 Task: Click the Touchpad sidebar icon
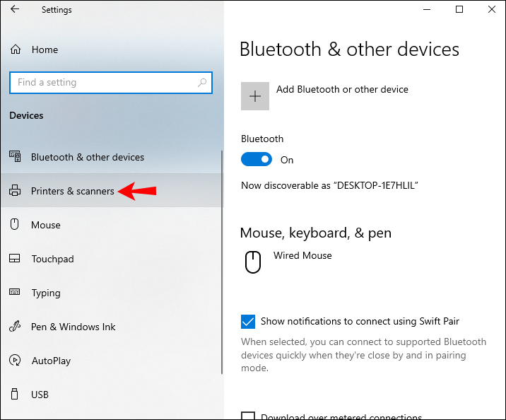click(x=15, y=259)
